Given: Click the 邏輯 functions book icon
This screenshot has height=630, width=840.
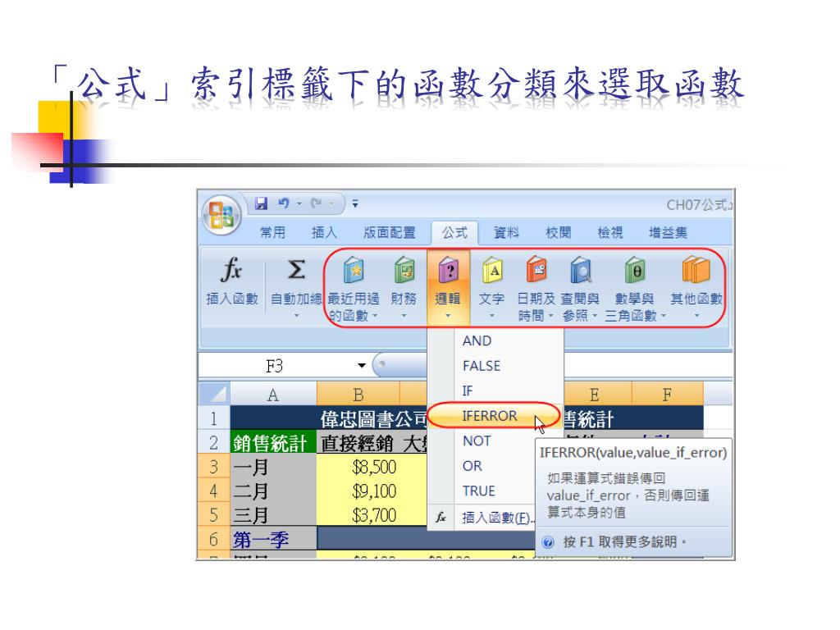Looking at the screenshot, I should pyautogui.click(x=449, y=269).
